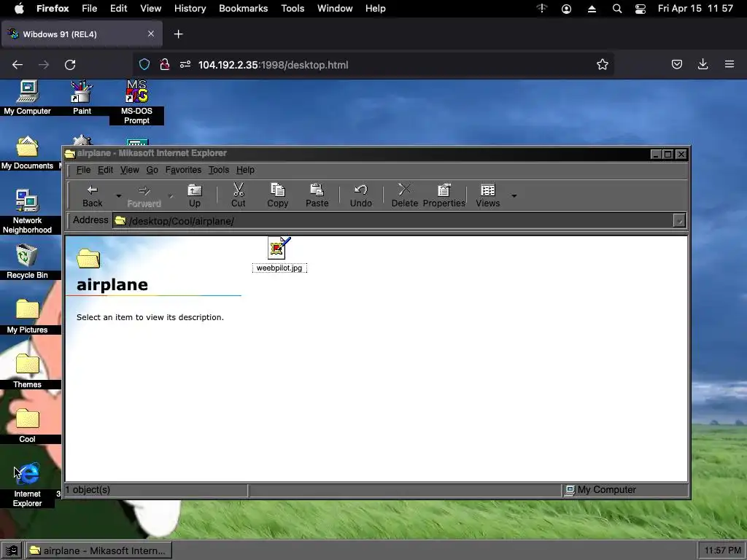Open the macOS History menu
747x560 pixels.
(190, 9)
